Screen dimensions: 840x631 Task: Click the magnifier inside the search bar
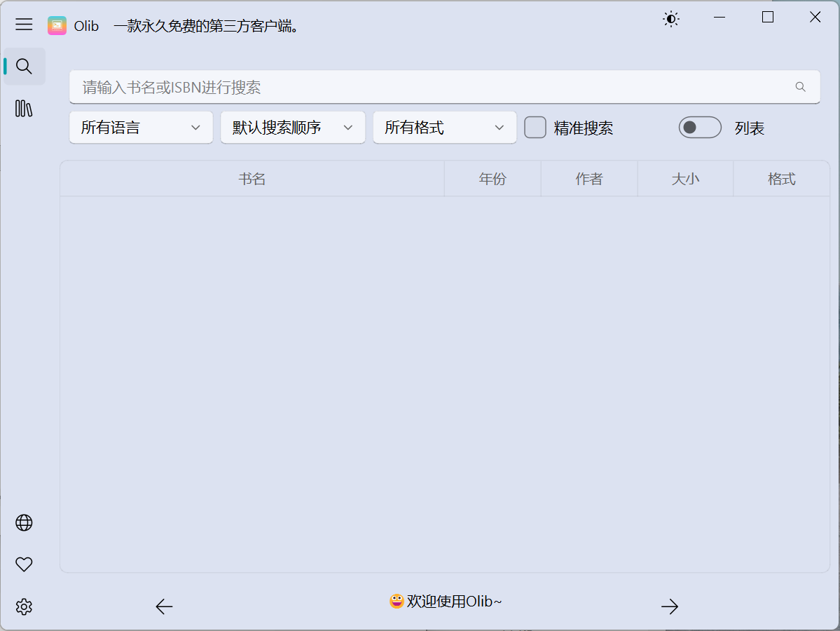(x=800, y=86)
